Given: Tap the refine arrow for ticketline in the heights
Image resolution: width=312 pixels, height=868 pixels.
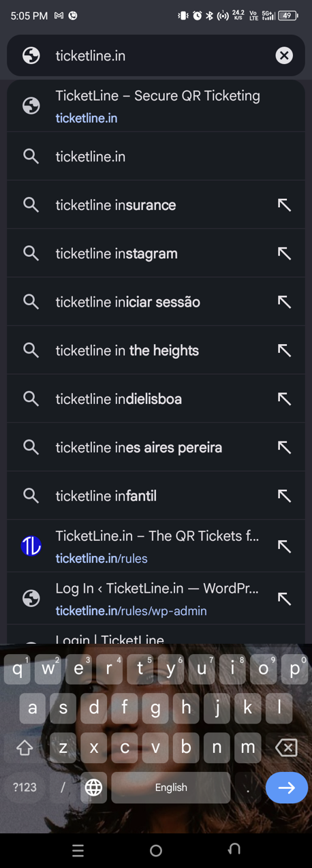Looking at the screenshot, I should 284,350.
